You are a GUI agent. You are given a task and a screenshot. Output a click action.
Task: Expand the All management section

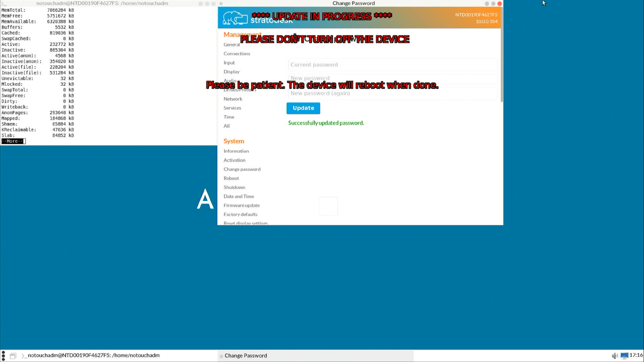227,126
